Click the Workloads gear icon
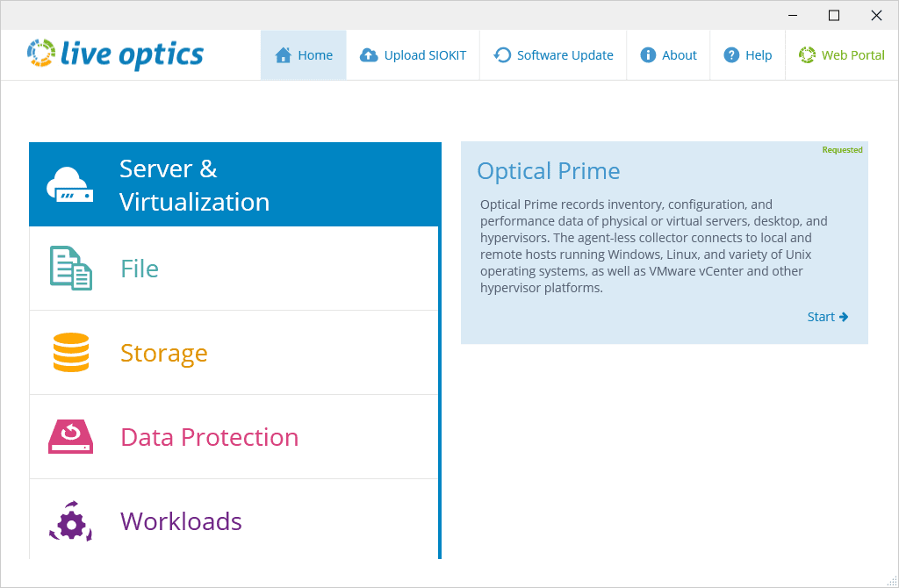899x588 pixels. pos(70,521)
